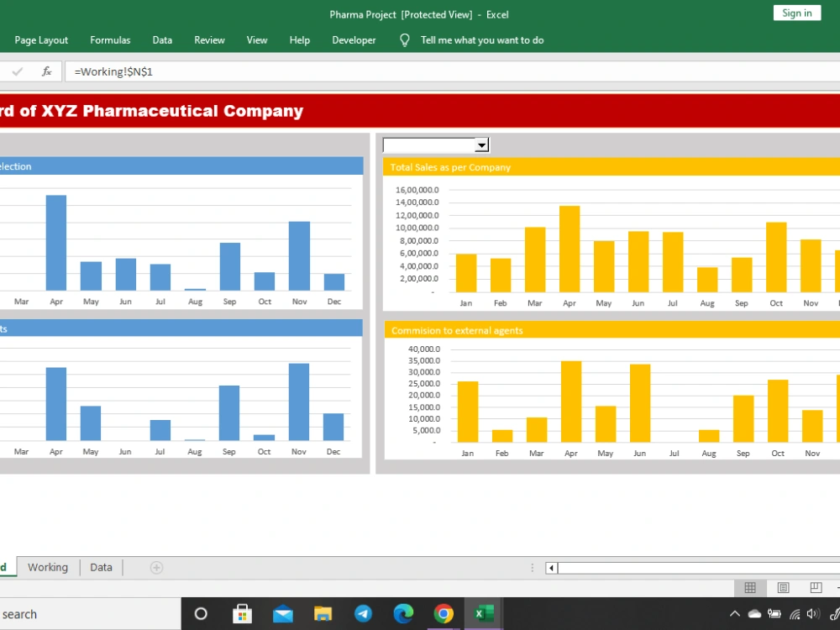Open the Review ribbon tab
840x630 pixels.
(209, 40)
